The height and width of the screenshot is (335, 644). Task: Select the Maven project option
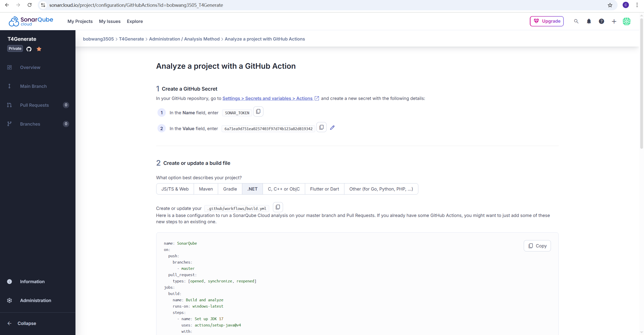pyautogui.click(x=206, y=189)
